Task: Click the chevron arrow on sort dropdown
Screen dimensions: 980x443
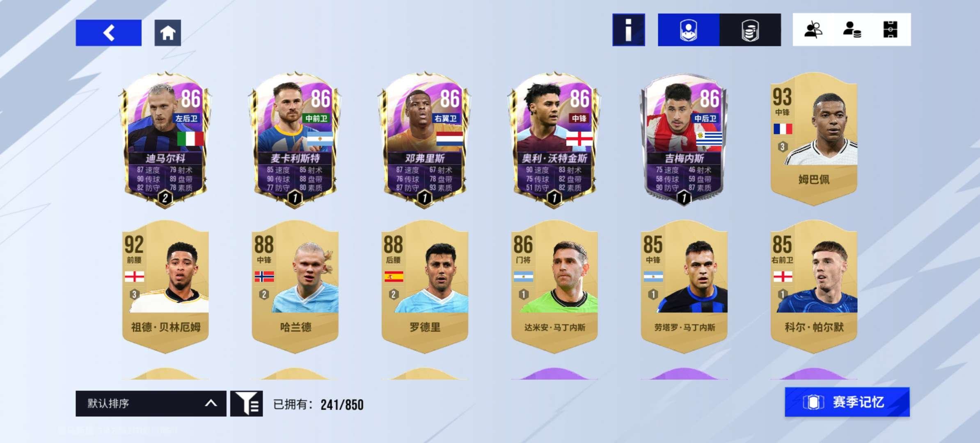Action: 211,403
